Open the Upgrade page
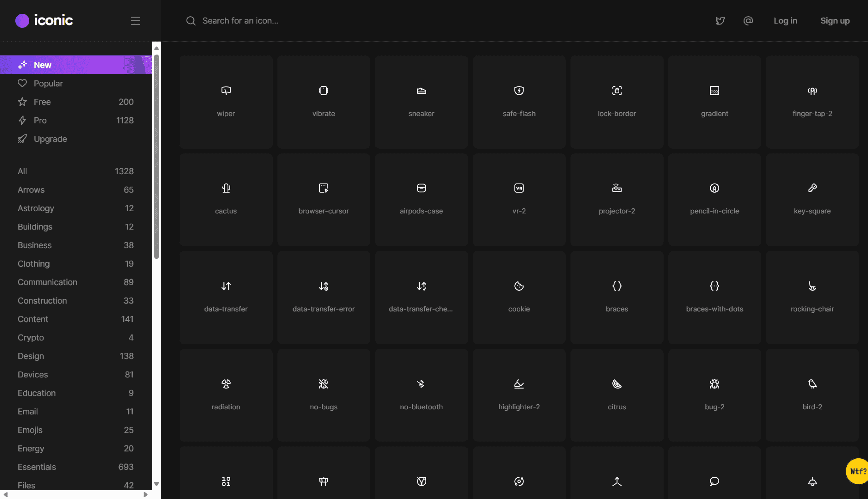The width and height of the screenshot is (868, 499). (x=76, y=139)
